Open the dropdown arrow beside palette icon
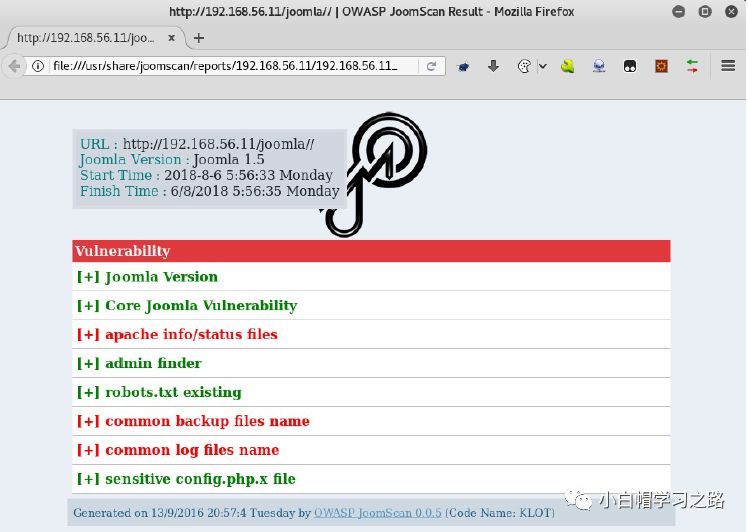Screen dimensions: 748x532 point(543,66)
